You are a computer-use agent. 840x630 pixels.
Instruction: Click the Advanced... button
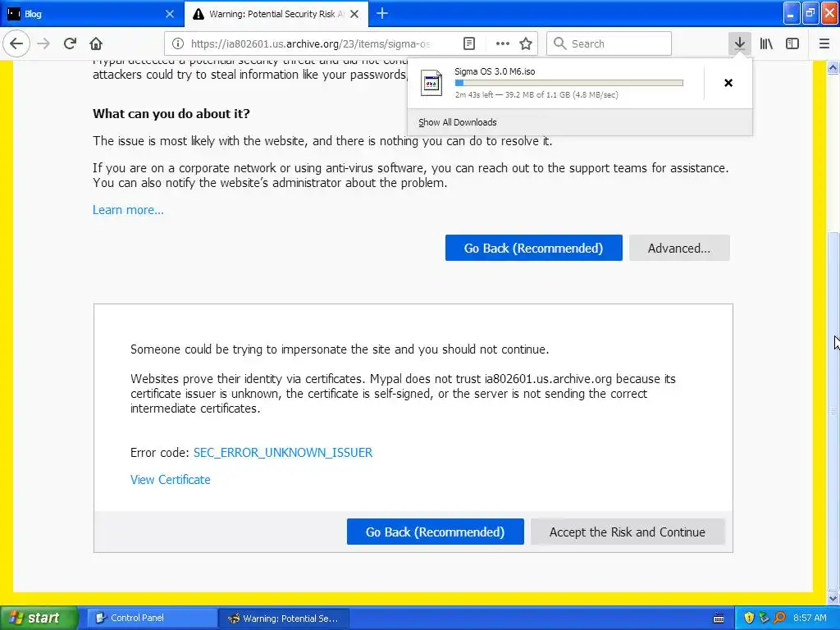679,248
